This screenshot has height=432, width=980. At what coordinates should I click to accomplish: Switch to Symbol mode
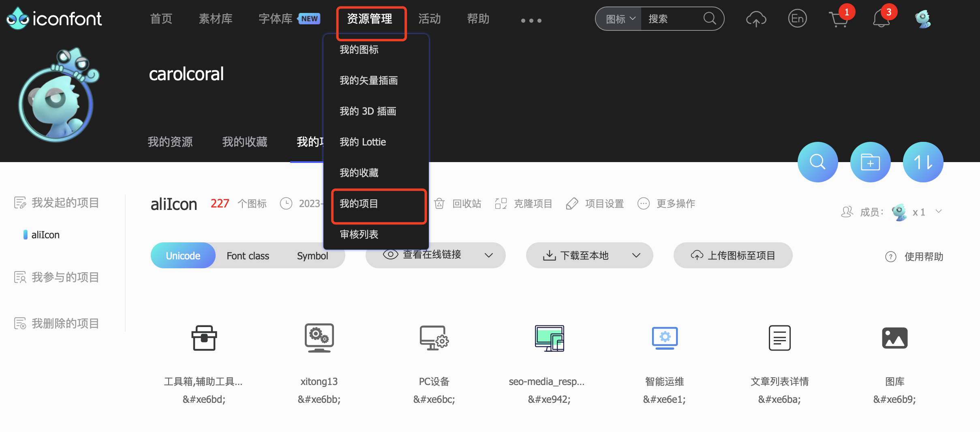coord(312,256)
